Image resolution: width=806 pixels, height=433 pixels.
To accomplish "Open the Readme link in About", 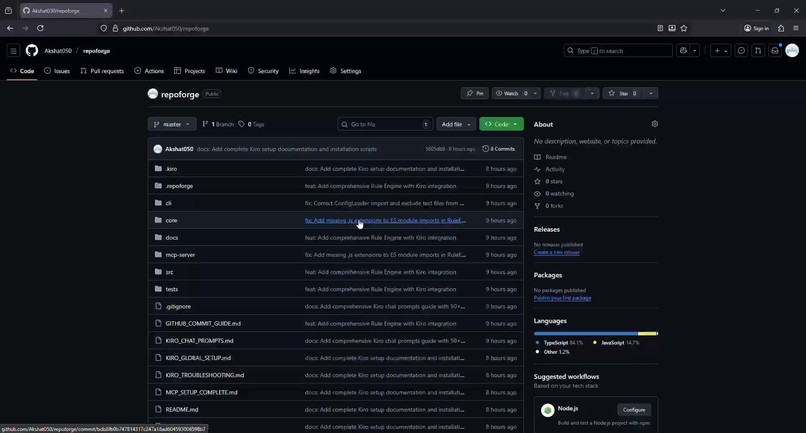I will click(x=551, y=157).
